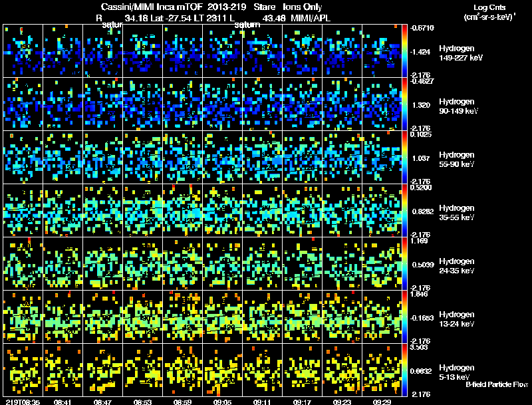Image resolution: width=532 pixels, height=405 pixels.
Task: Select the 24-35 keV panel at 219T08:35
Action: click(x=23, y=264)
